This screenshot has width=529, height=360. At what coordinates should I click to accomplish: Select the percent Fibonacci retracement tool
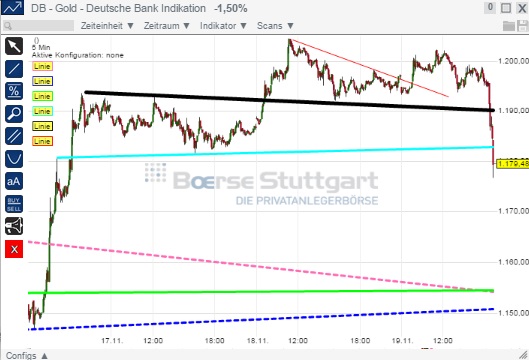[14, 91]
